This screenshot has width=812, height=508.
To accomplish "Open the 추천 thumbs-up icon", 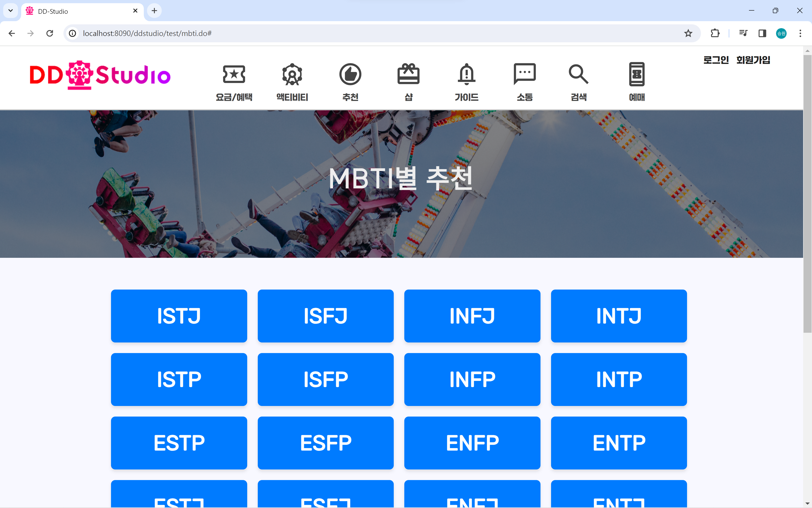I will tap(350, 74).
